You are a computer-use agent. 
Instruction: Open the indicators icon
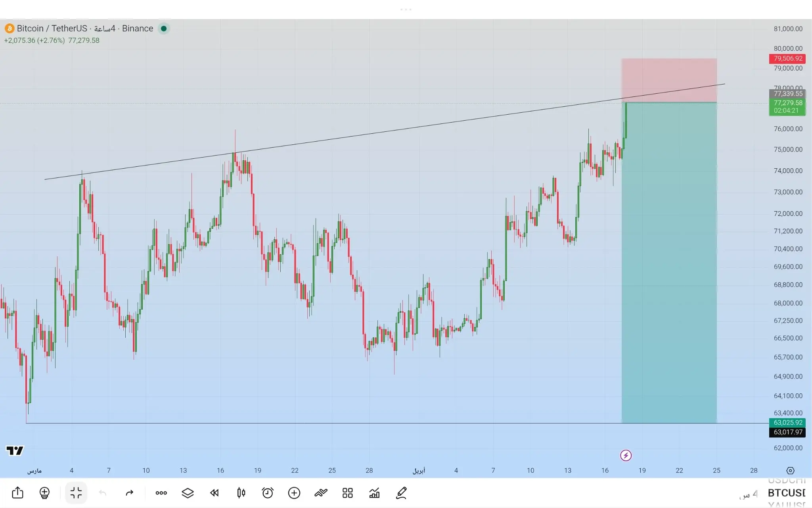[x=321, y=493]
